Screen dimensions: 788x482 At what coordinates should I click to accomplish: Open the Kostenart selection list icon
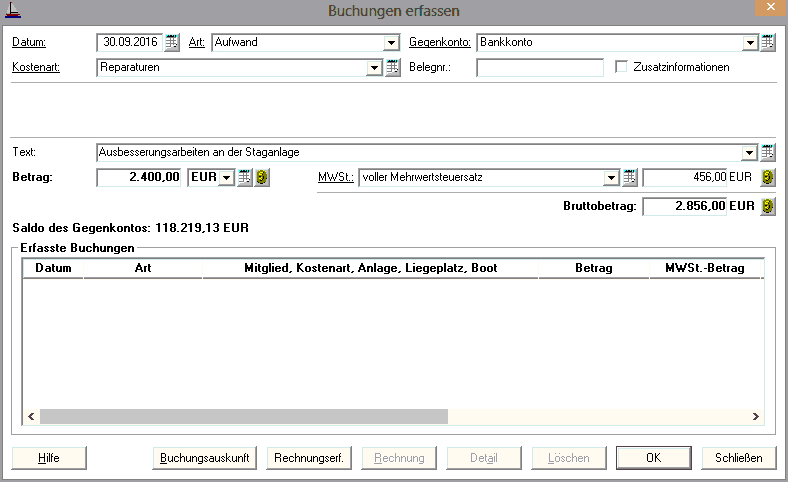tap(392, 68)
